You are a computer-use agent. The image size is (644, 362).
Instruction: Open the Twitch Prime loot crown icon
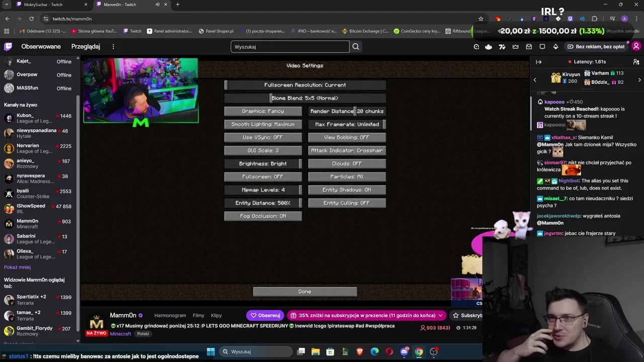515,47
